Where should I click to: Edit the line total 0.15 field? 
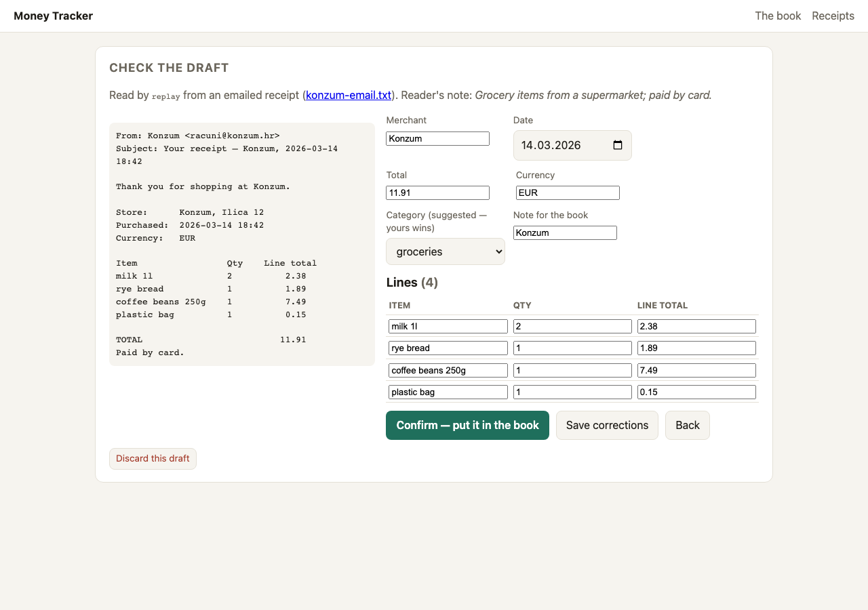coord(696,392)
